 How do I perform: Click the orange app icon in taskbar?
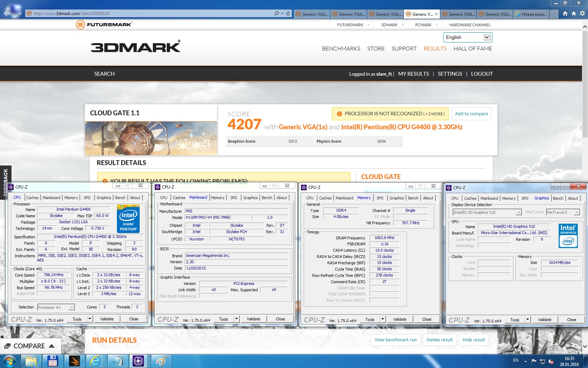[x=74, y=361]
